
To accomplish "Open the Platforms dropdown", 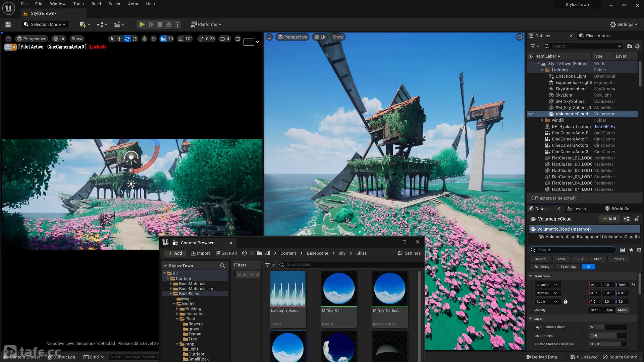I will [x=206, y=24].
